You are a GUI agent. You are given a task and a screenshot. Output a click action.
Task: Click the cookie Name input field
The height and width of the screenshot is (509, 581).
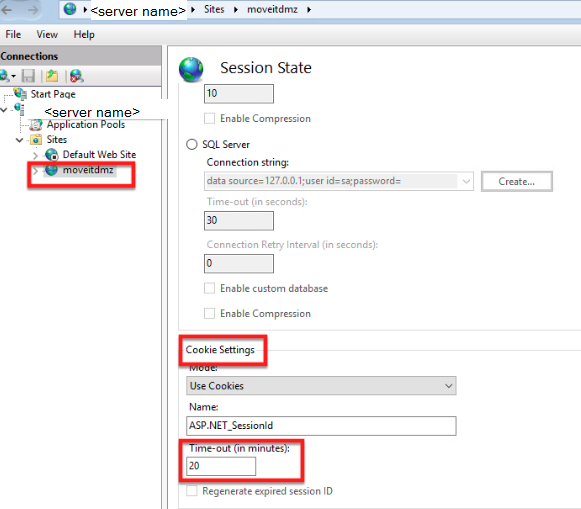point(321,426)
